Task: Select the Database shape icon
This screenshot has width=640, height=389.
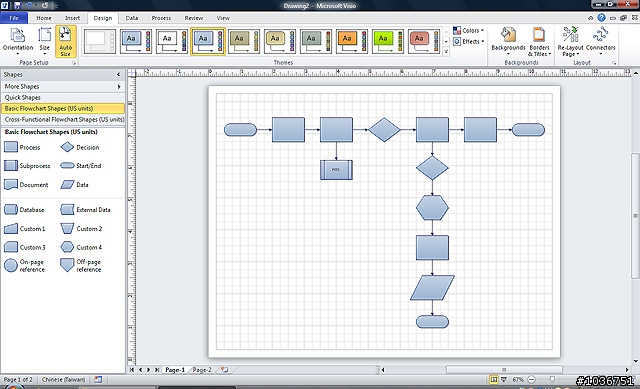Action: point(11,210)
